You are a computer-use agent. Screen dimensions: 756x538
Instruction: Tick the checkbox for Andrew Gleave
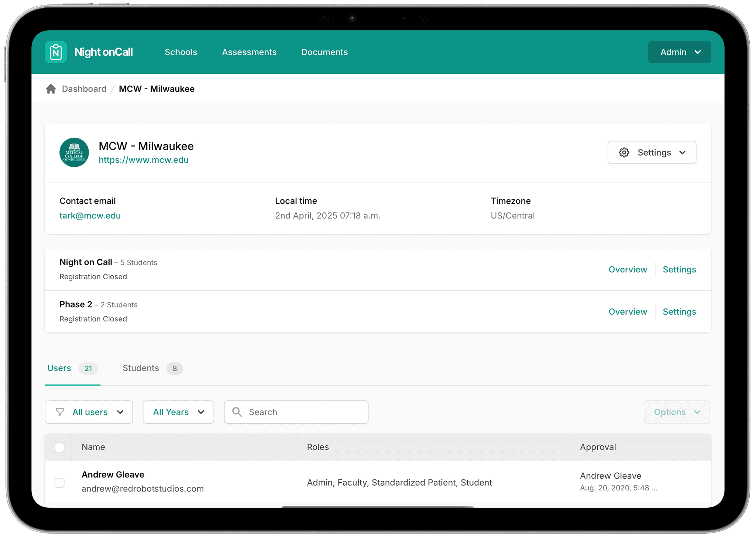coord(59,482)
